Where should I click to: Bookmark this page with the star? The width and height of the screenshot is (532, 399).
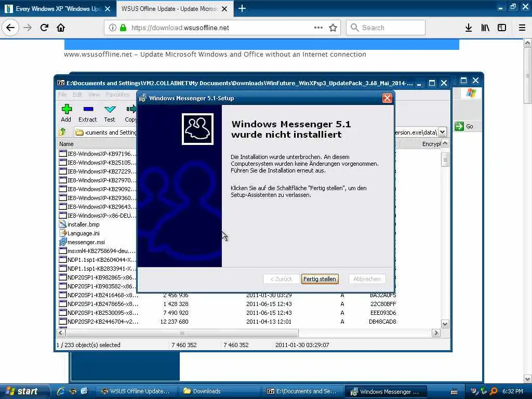333,28
